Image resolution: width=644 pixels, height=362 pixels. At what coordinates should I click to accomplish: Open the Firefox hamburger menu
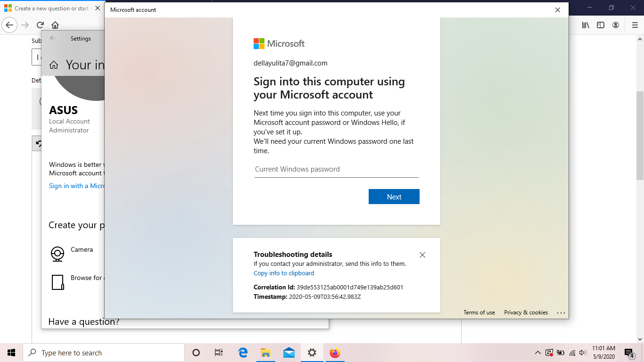coord(635,25)
